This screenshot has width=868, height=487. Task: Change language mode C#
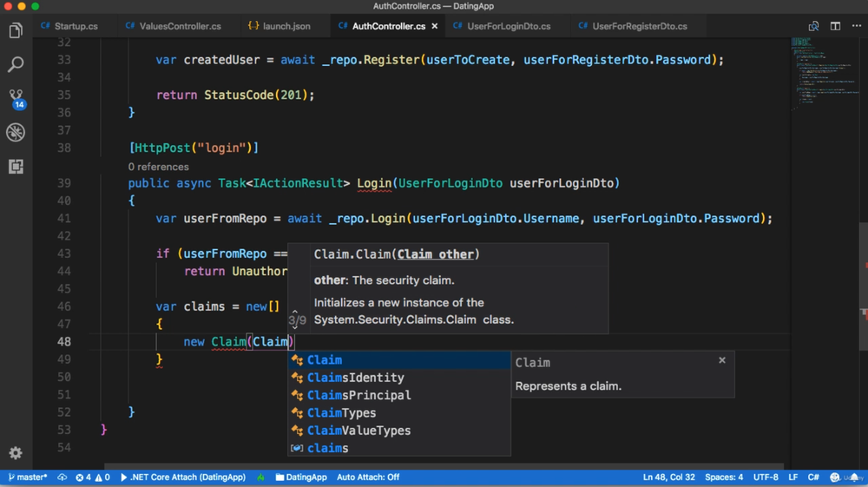pos(813,477)
